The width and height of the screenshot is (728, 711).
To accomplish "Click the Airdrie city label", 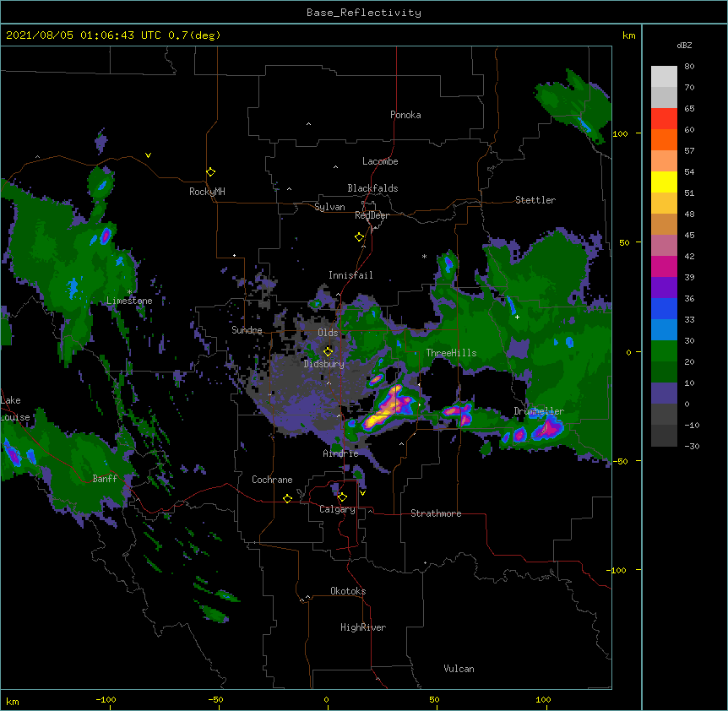I will [x=340, y=453].
